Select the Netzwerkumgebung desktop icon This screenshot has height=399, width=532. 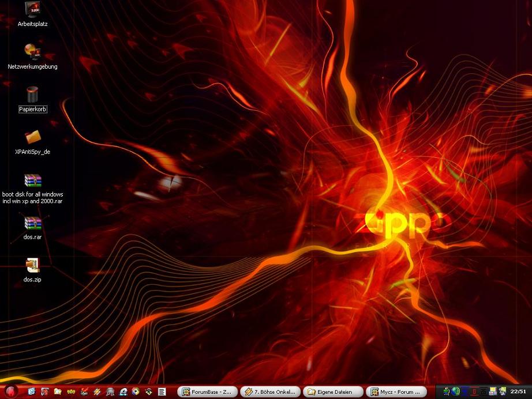(x=32, y=57)
